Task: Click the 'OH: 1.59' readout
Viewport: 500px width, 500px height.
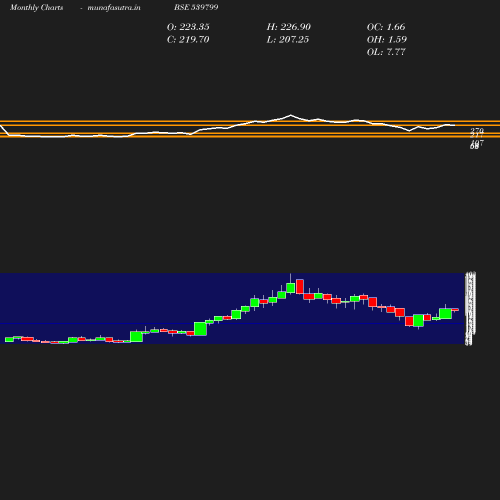Action: [387, 39]
